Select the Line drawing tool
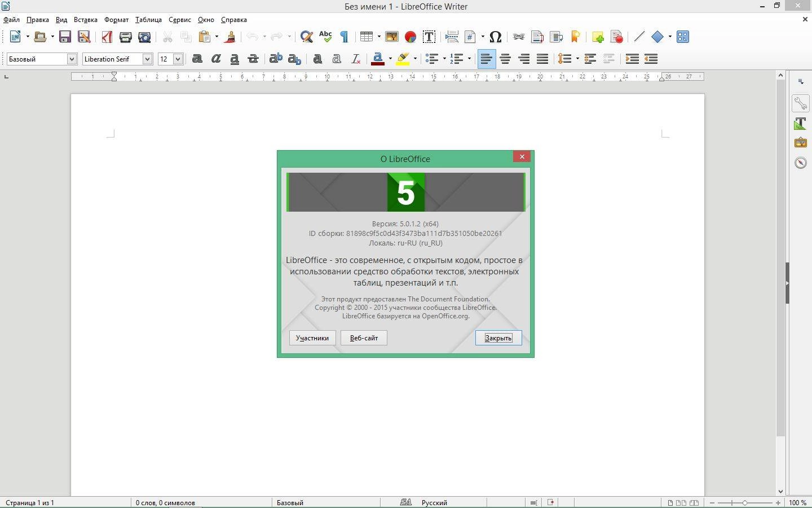 pyautogui.click(x=639, y=37)
